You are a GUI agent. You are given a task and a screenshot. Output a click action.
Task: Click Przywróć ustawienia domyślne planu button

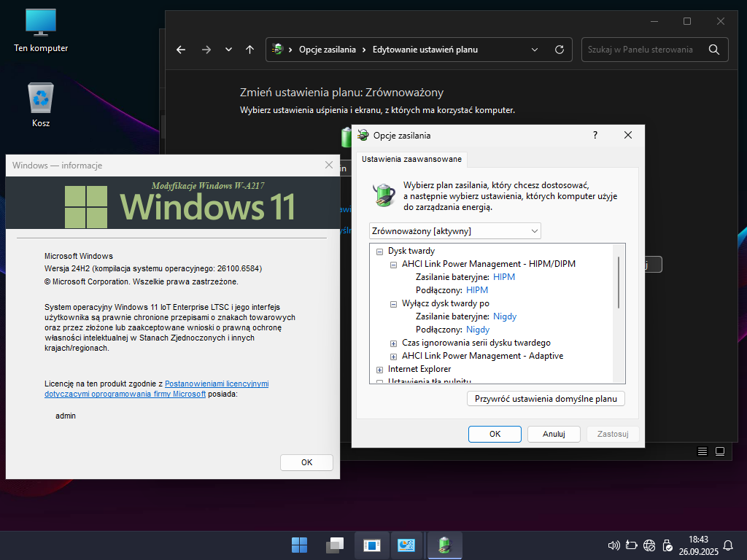coord(546,399)
